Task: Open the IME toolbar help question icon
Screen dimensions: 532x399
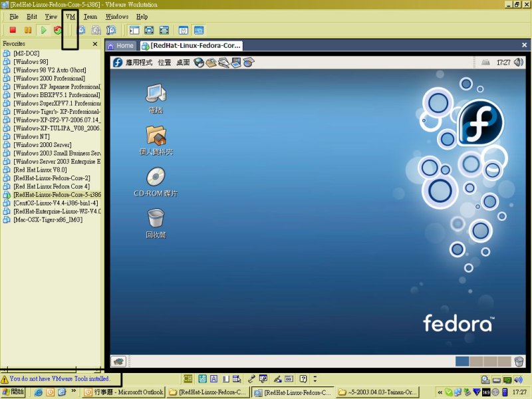Action: click(303, 378)
